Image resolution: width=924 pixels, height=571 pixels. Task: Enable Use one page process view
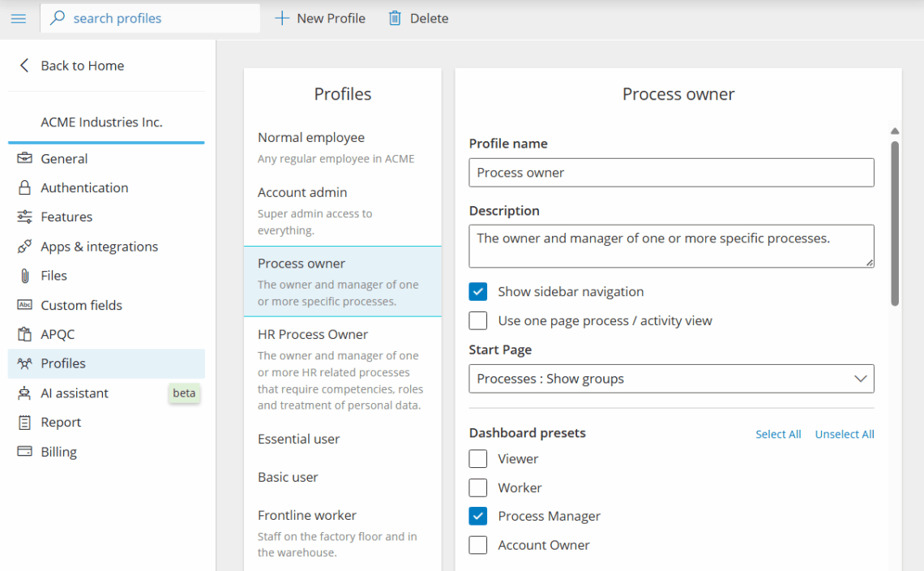coord(478,320)
